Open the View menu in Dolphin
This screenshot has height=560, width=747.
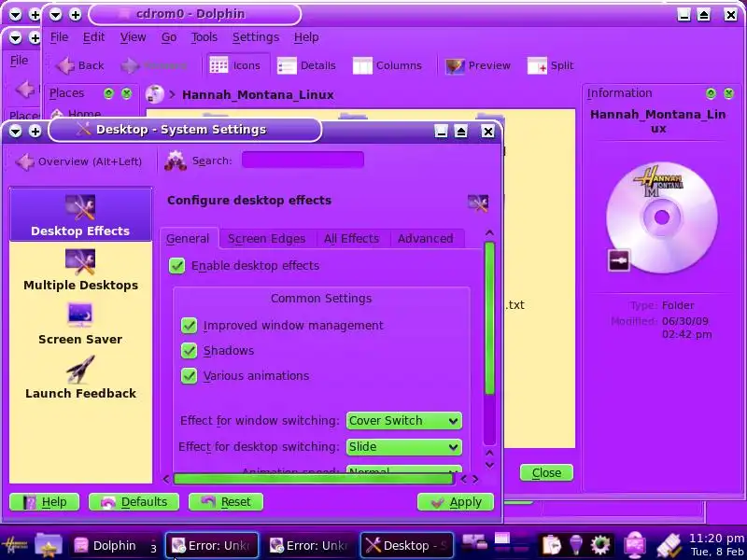[x=133, y=37]
